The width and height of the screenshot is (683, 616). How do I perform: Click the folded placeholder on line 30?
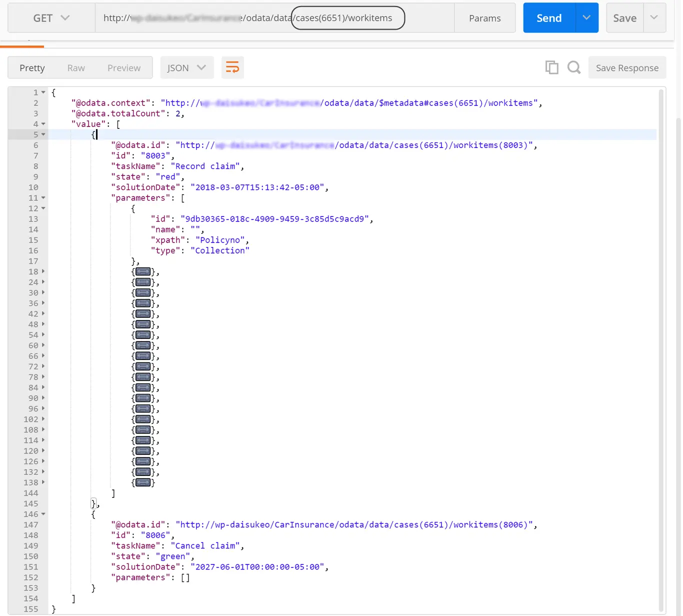pyautogui.click(x=143, y=293)
